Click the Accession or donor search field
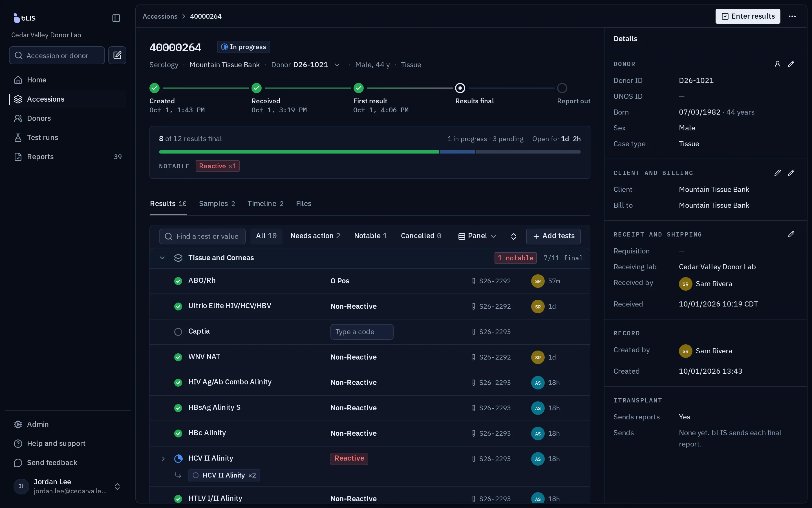 pos(57,55)
